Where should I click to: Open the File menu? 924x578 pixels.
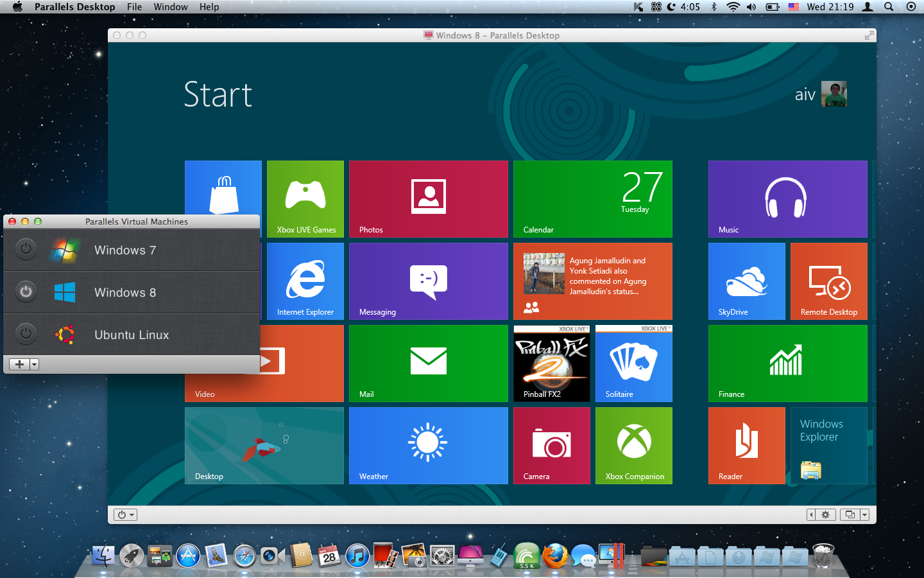(x=135, y=7)
